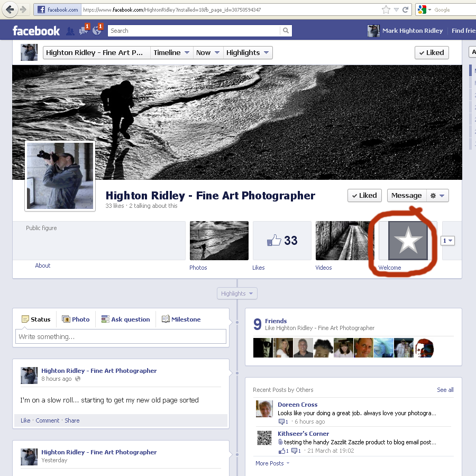Viewport: 476px width, 476px height.
Task: Click the facebook logo in header
Action: (x=36, y=31)
